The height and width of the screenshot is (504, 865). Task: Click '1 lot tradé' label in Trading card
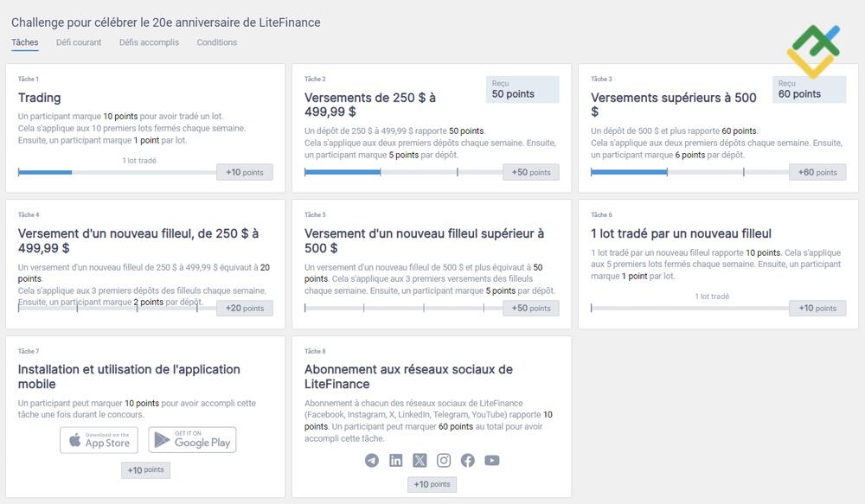pos(139,161)
